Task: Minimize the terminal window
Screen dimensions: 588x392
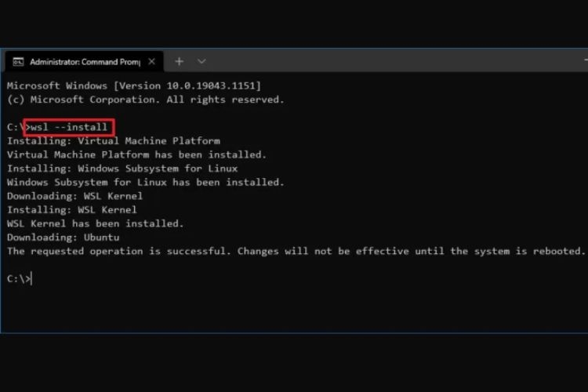Action: [x=586, y=60]
